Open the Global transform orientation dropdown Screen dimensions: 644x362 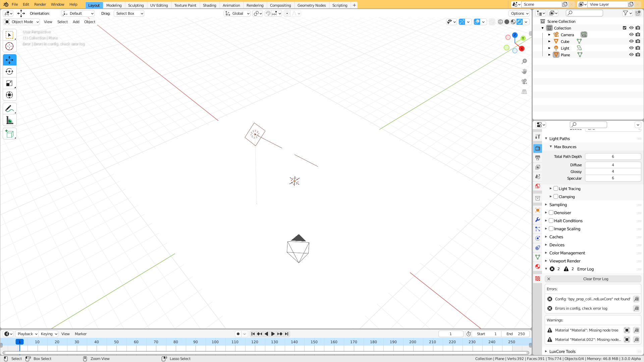point(237,13)
